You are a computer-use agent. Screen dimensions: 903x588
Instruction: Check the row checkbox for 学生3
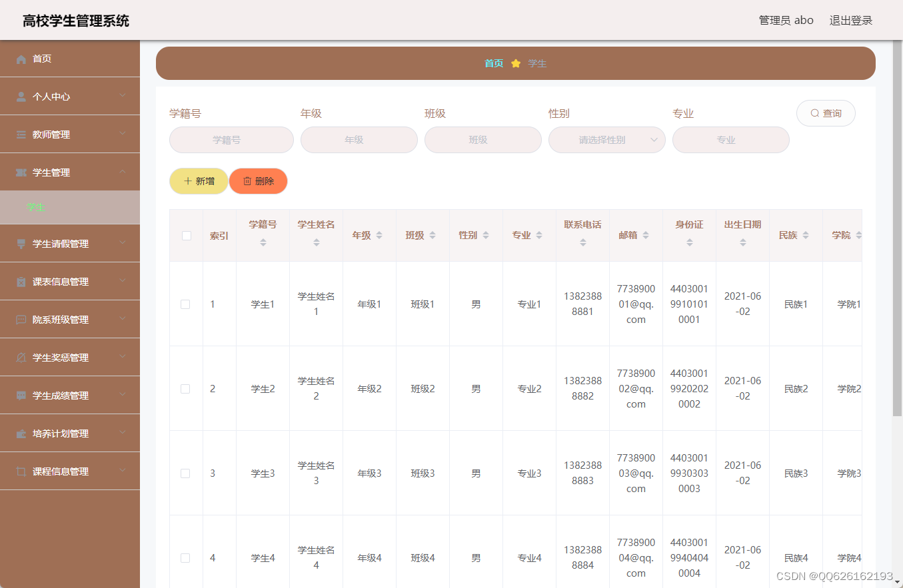point(185,473)
